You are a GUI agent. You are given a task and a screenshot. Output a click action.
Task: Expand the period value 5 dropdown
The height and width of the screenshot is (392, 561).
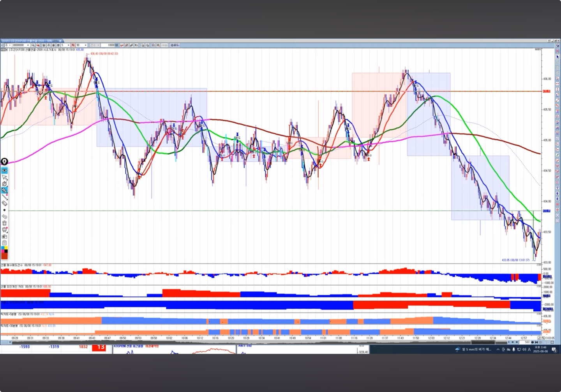69,45
